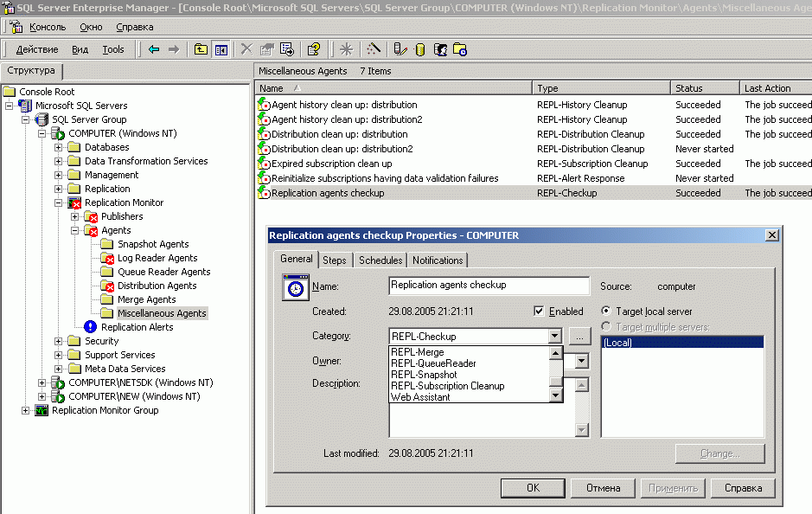Expand the Replication Monitor Group node
The width and height of the screenshot is (812, 514).
[x=25, y=410]
